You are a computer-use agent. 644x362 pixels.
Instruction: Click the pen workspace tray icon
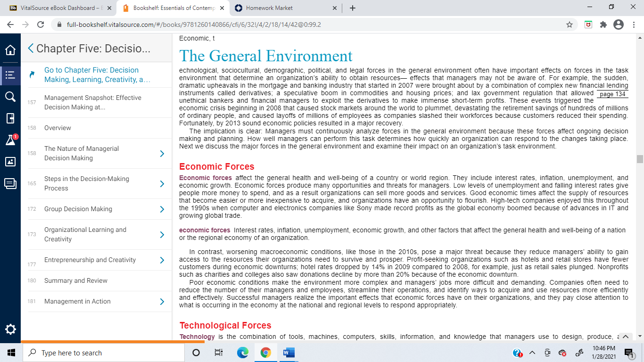coord(578,353)
